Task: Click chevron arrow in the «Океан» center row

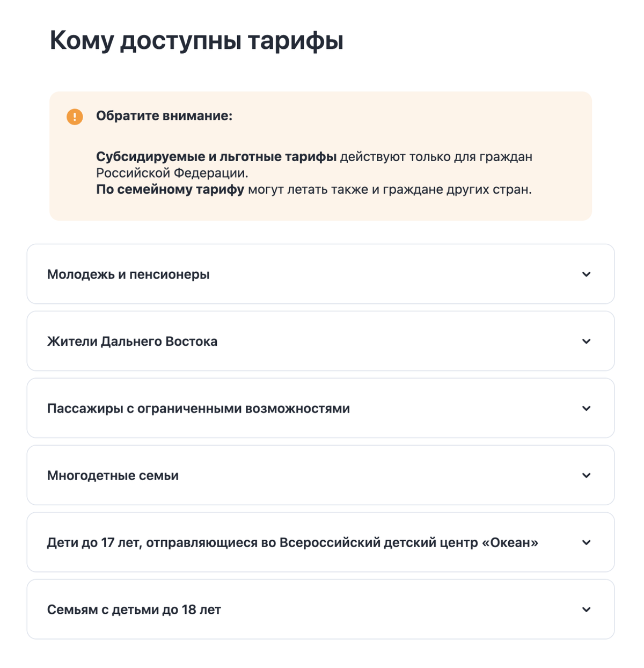Action: pos(587,543)
